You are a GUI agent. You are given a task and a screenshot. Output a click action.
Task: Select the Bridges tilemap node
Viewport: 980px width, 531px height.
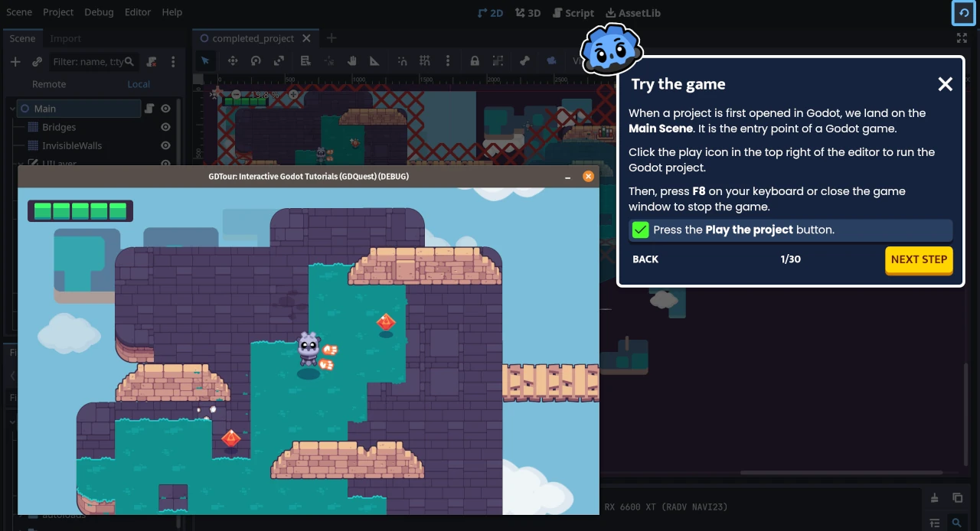(x=59, y=127)
